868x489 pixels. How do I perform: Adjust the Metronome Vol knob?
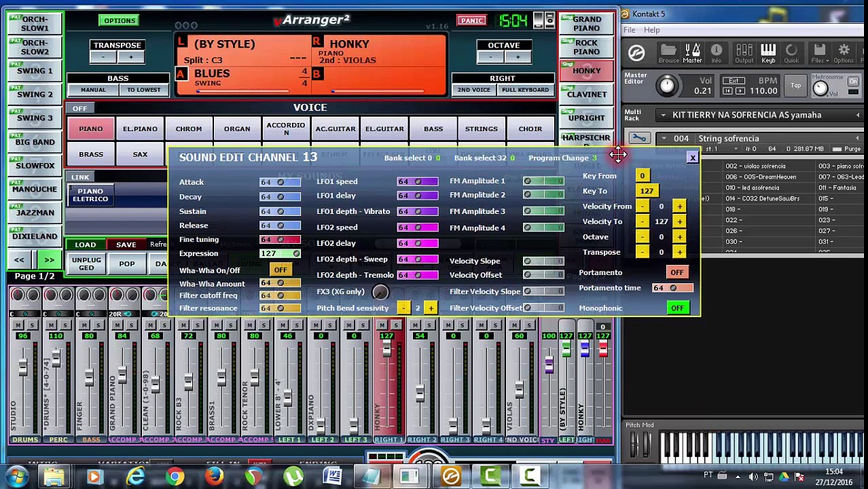(820, 88)
